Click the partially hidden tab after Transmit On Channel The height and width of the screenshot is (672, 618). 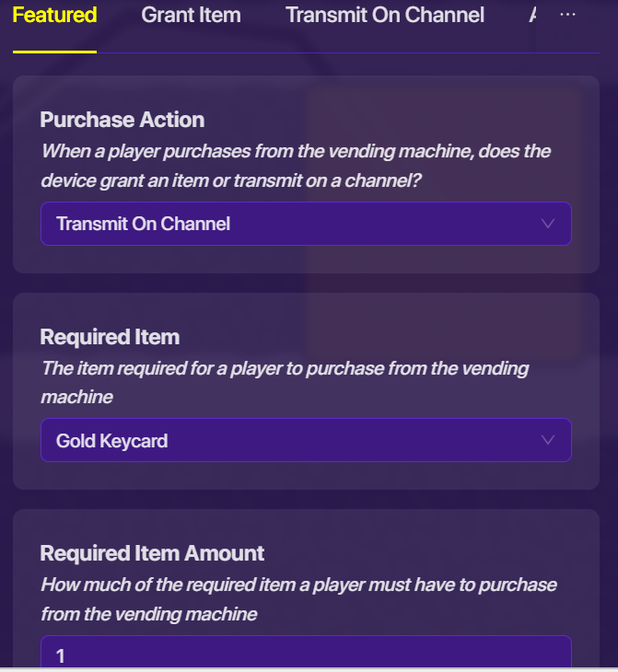pyautogui.click(x=533, y=16)
